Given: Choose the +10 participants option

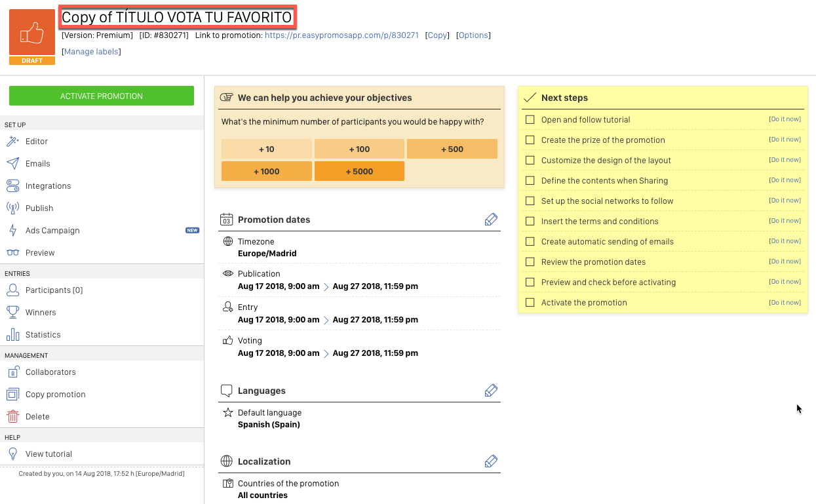Looking at the screenshot, I should [x=266, y=149].
